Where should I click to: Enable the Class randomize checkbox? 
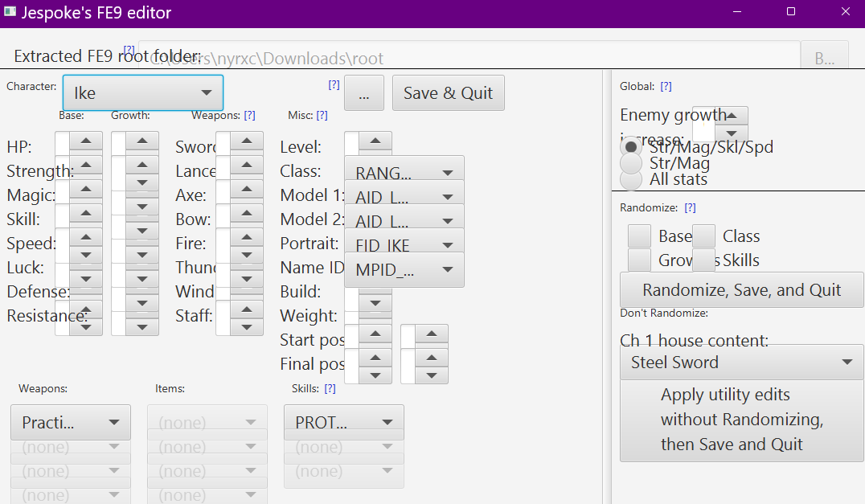tap(704, 236)
